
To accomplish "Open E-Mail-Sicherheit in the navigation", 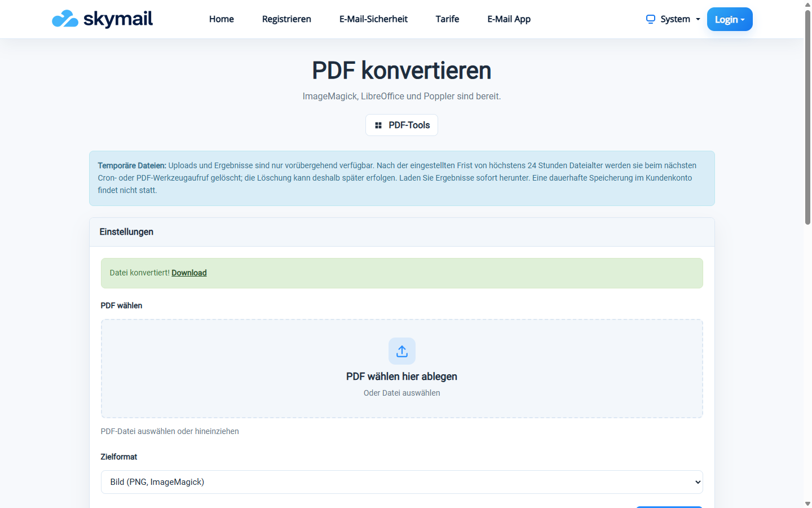I will click(373, 19).
